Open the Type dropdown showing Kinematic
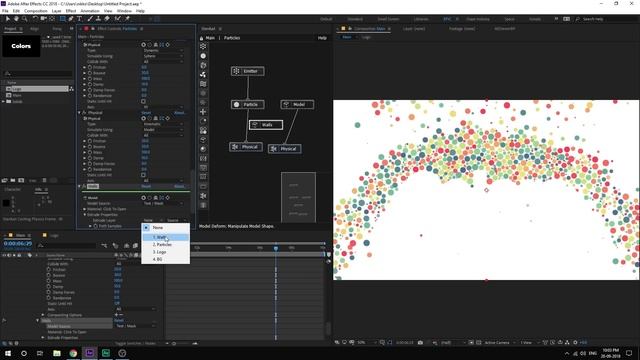 click(x=163, y=124)
